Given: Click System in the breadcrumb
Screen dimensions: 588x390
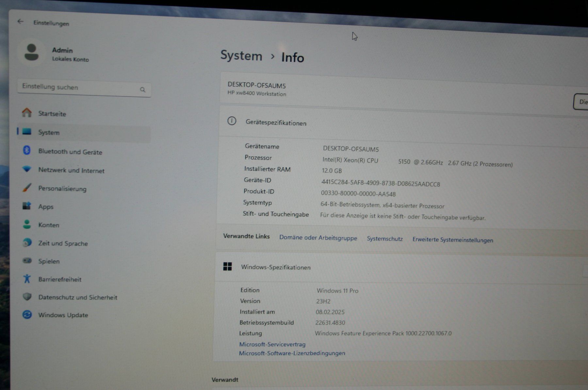Looking at the screenshot, I should (241, 55).
